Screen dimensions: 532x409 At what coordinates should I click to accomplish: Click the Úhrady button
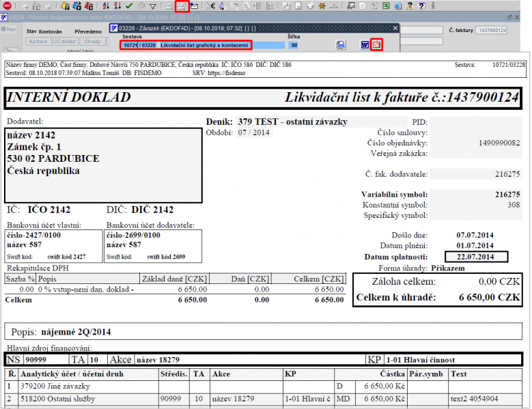(92, 42)
